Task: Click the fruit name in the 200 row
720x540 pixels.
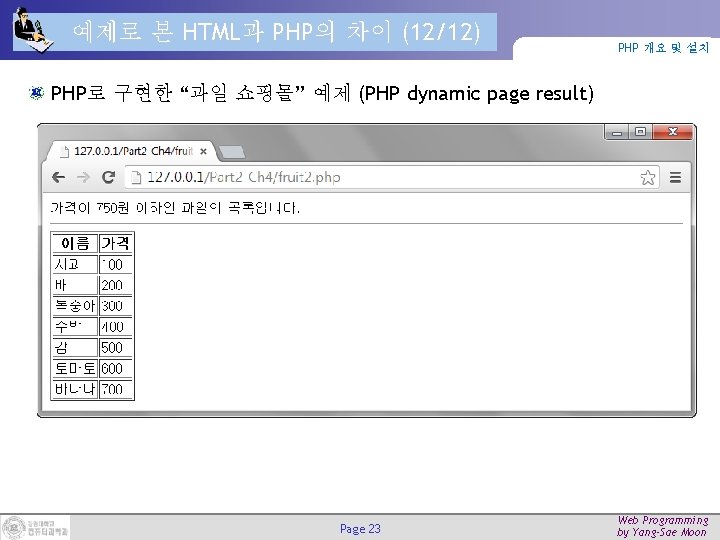Action: (x=75, y=285)
